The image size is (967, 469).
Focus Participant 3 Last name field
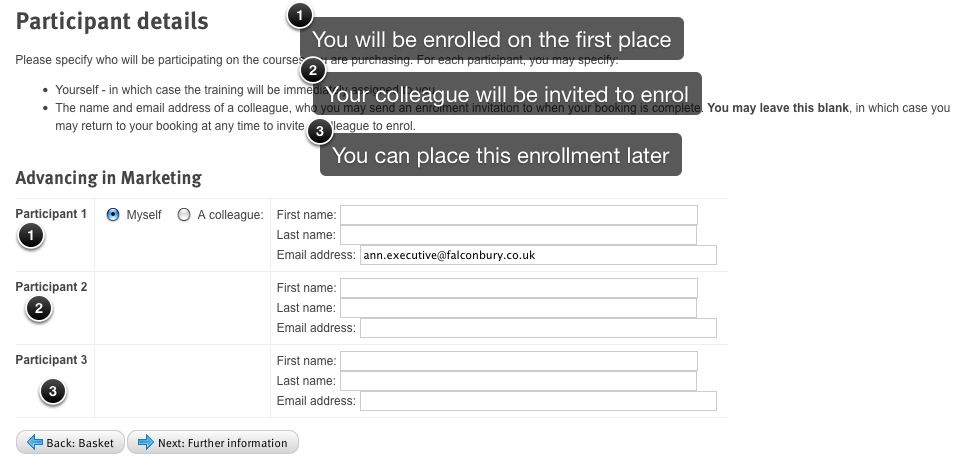(519, 381)
